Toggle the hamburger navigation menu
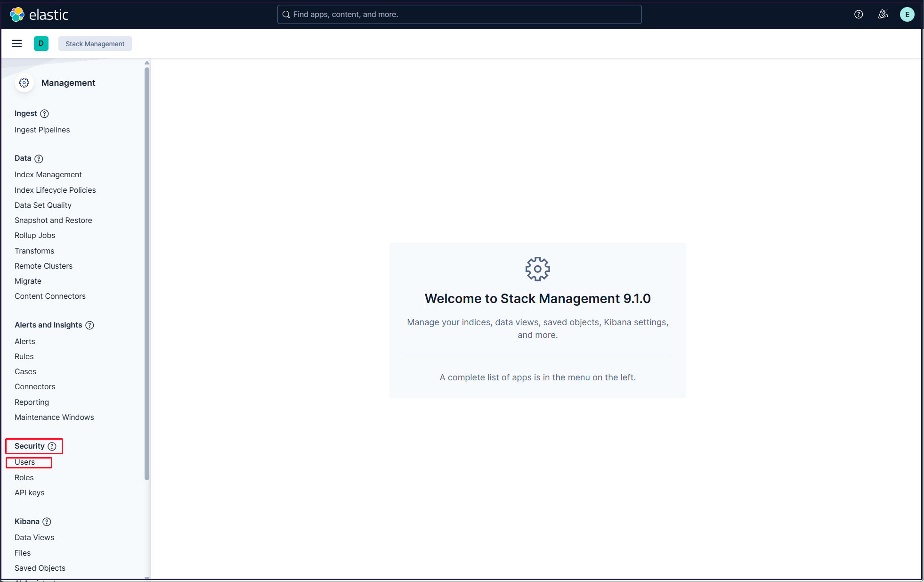Viewport: 924px width, 582px height. click(x=17, y=44)
